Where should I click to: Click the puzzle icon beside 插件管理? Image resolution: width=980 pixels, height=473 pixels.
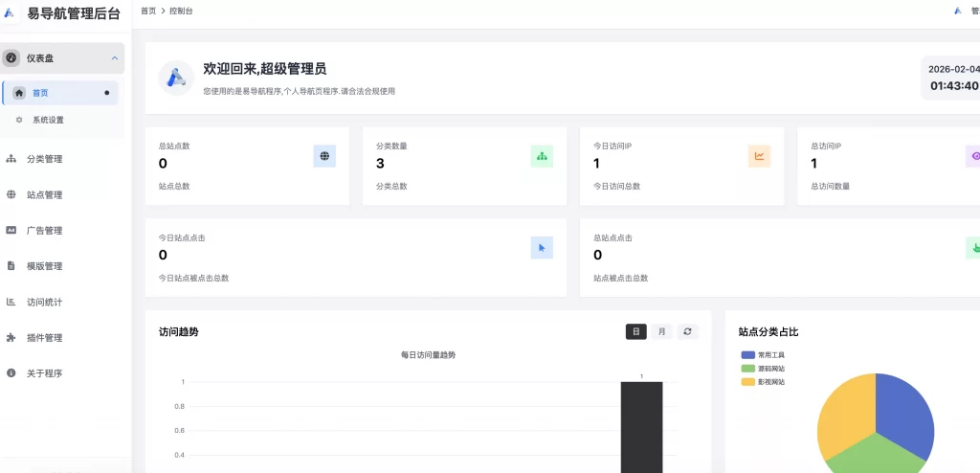pyautogui.click(x=11, y=337)
